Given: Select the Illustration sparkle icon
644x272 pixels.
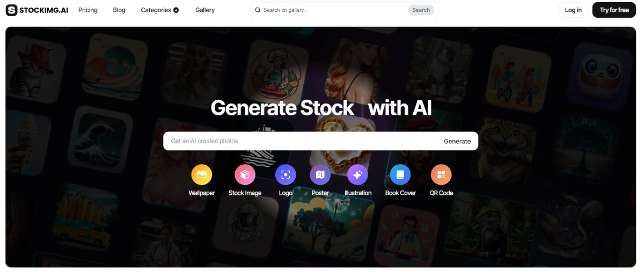Looking at the screenshot, I should click(x=358, y=174).
